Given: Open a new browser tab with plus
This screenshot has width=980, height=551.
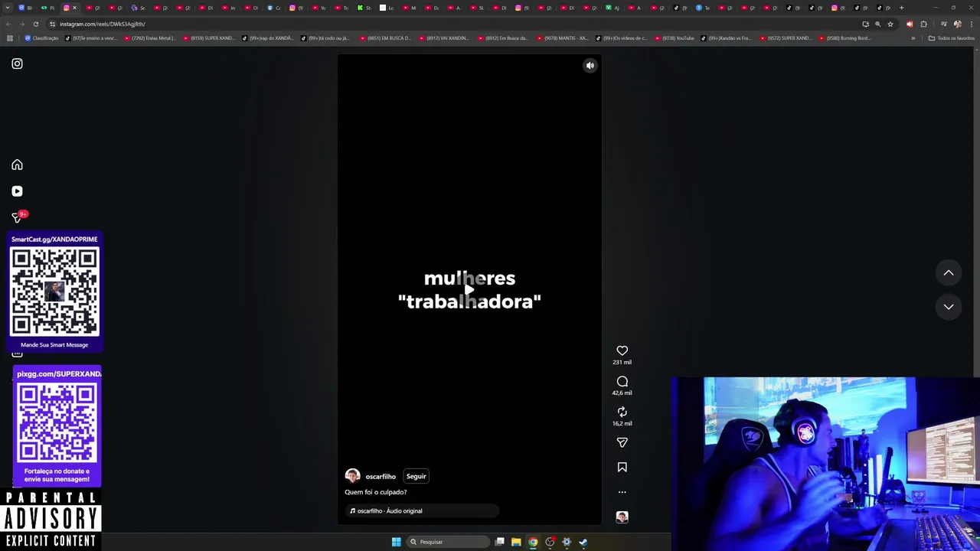Looking at the screenshot, I should 901,8.
